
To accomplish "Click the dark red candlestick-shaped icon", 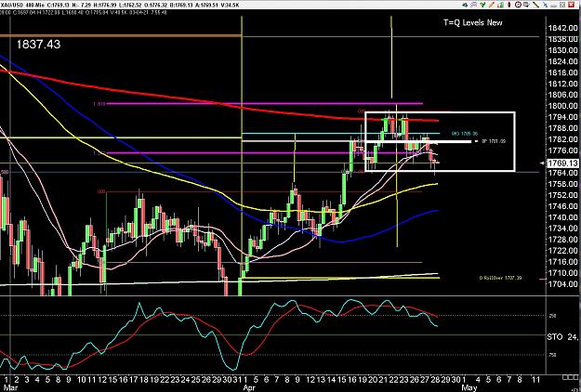I will tap(509, 5).
